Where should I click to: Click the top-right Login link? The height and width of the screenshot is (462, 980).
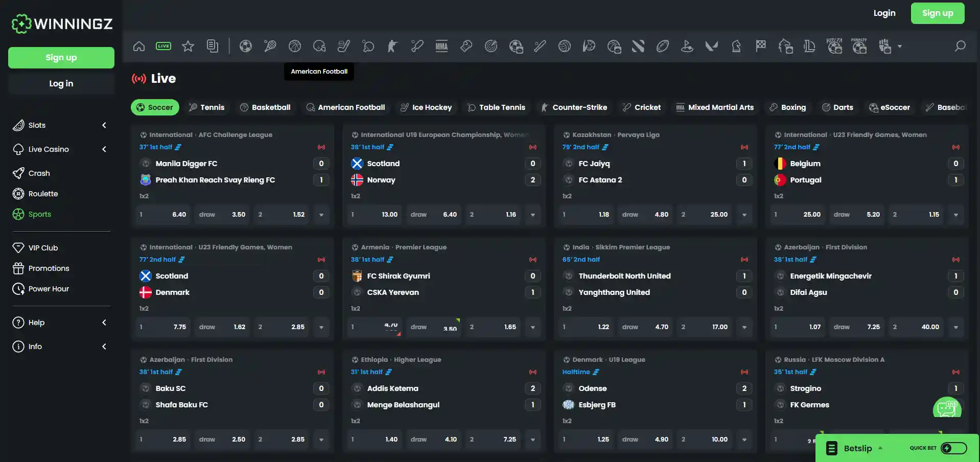[x=884, y=13]
